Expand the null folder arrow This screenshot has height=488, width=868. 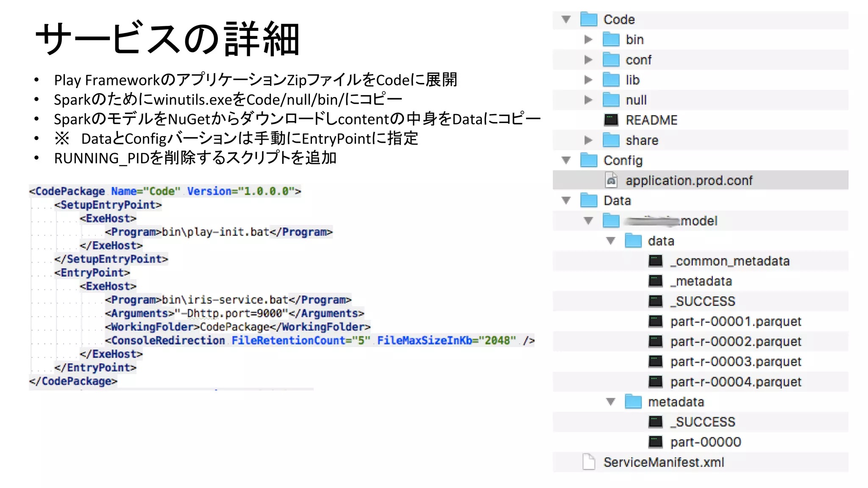tap(588, 100)
